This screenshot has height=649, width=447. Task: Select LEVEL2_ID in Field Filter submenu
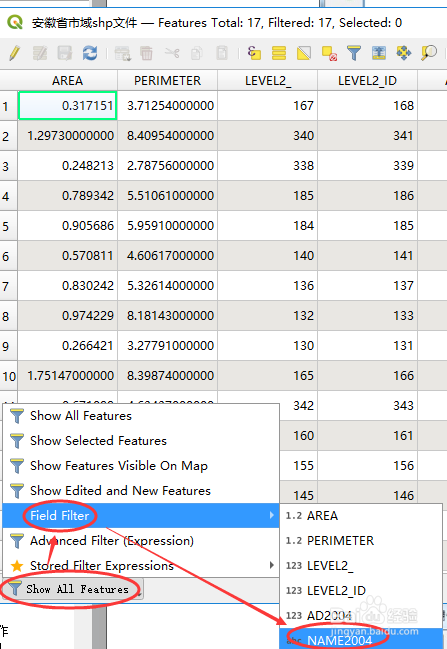click(361, 590)
